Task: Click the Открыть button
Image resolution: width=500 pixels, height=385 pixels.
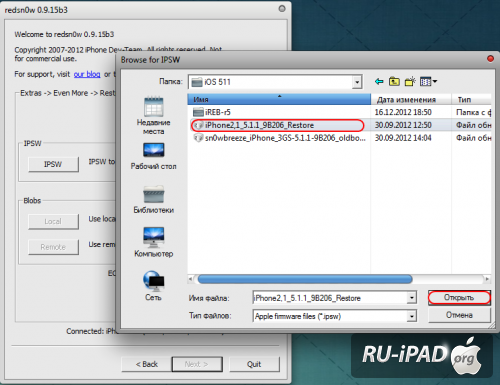Action: (x=459, y=297)
